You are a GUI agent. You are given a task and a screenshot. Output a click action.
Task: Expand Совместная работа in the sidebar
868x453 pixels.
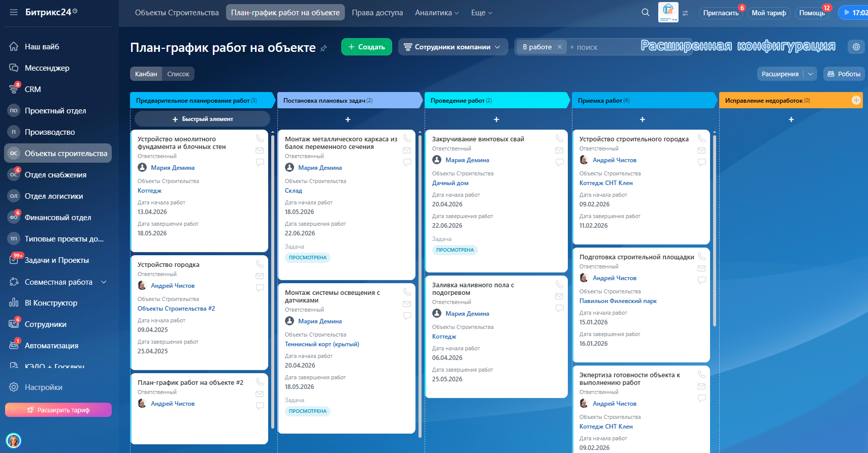tap(104, 282)
